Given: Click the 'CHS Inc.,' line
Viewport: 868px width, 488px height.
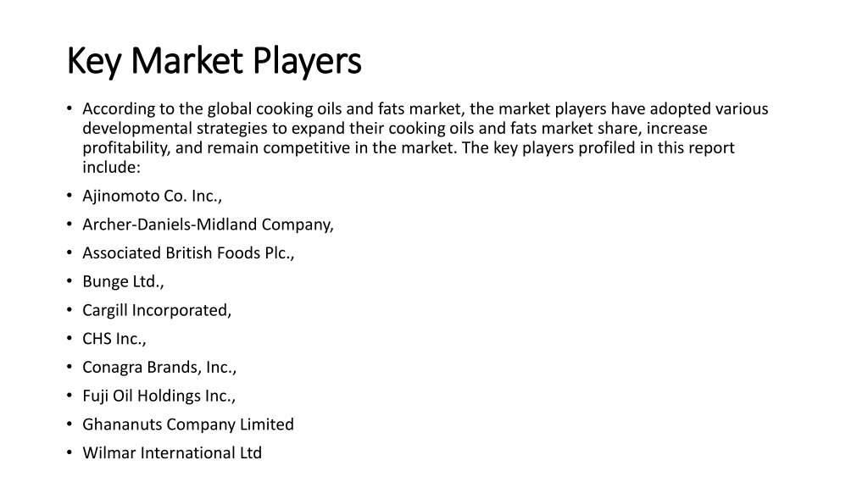Looking at the screenshot, I should [114, 339].
